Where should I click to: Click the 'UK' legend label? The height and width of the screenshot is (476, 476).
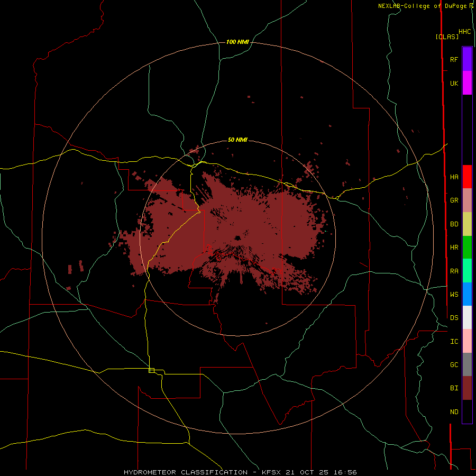tap(454, 83)
